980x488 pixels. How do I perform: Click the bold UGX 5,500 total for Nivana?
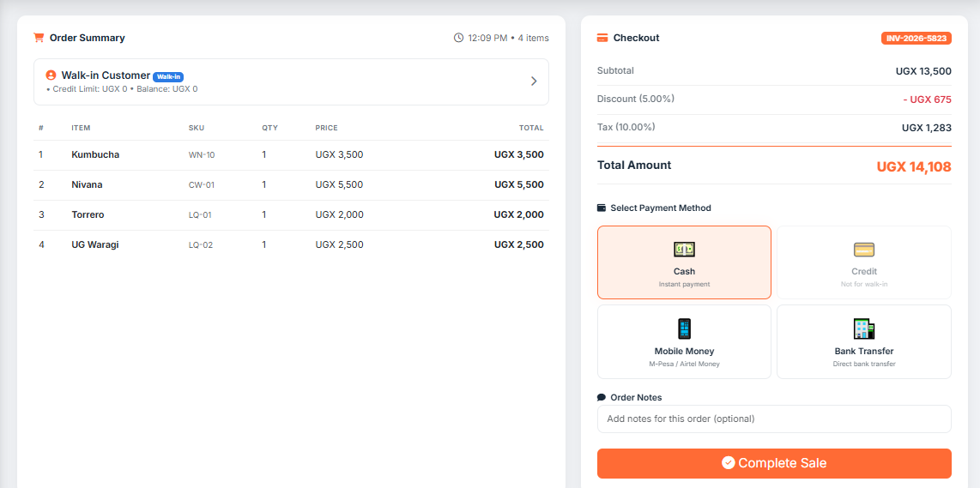coord(519,184)
